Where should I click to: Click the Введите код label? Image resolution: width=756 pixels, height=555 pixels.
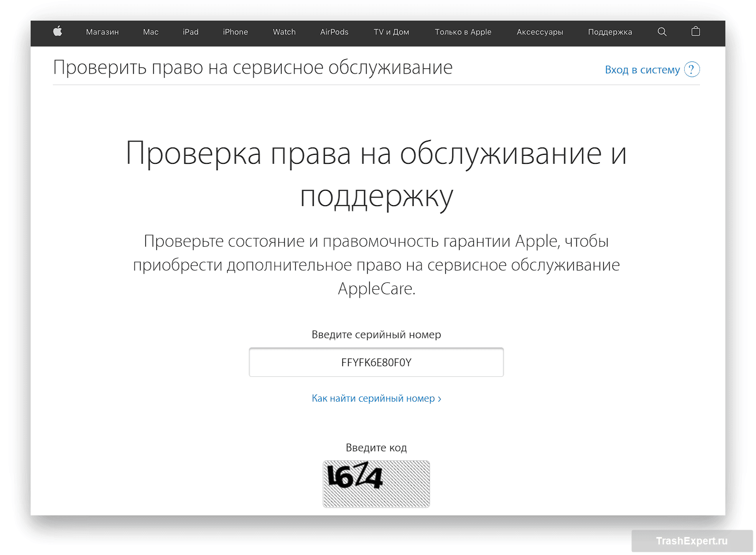pyautogui.click(x=376, y=448)
